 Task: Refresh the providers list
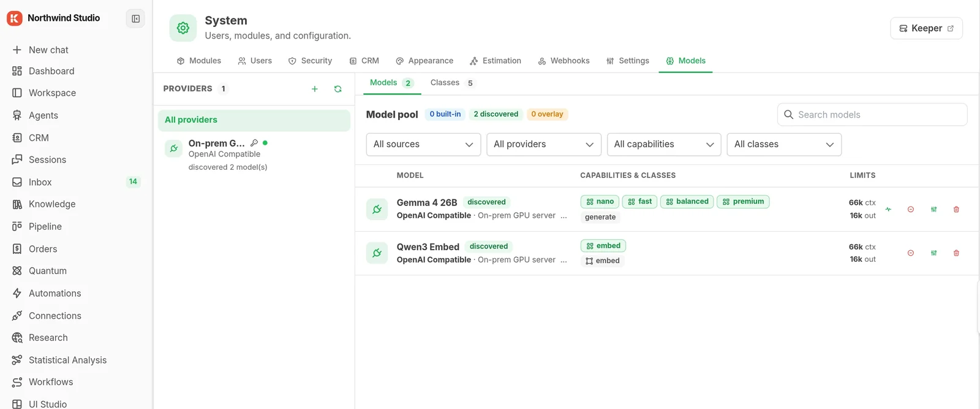[337, 89]
